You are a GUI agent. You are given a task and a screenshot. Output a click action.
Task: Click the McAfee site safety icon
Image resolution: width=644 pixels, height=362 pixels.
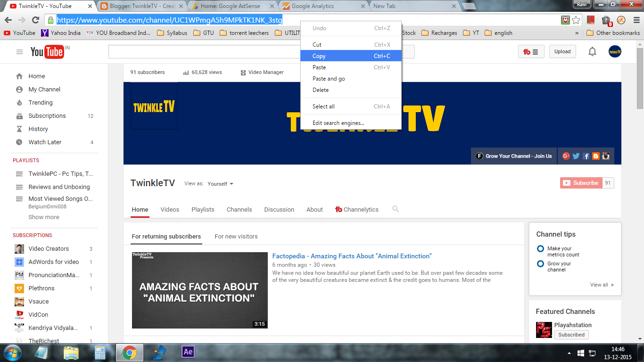coord(565,20)
